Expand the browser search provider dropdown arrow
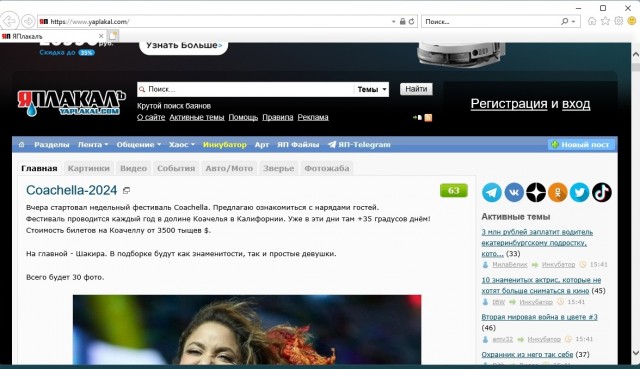The height and width of the screenshot is (369, 640). pyautogui.click(x=573, y=22)
